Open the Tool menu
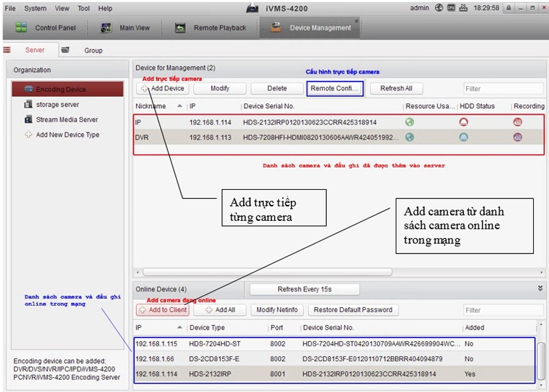Viewport: 549px width, 392px height. coord(84,8)
